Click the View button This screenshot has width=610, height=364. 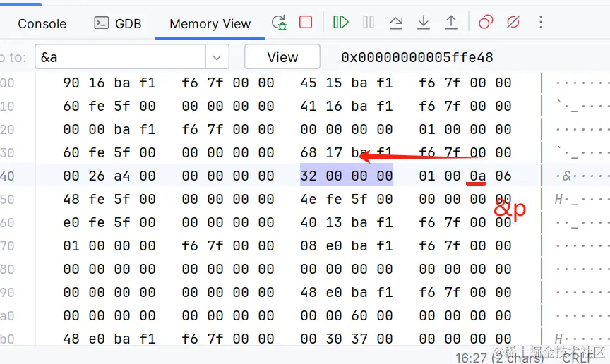point(282,57)
